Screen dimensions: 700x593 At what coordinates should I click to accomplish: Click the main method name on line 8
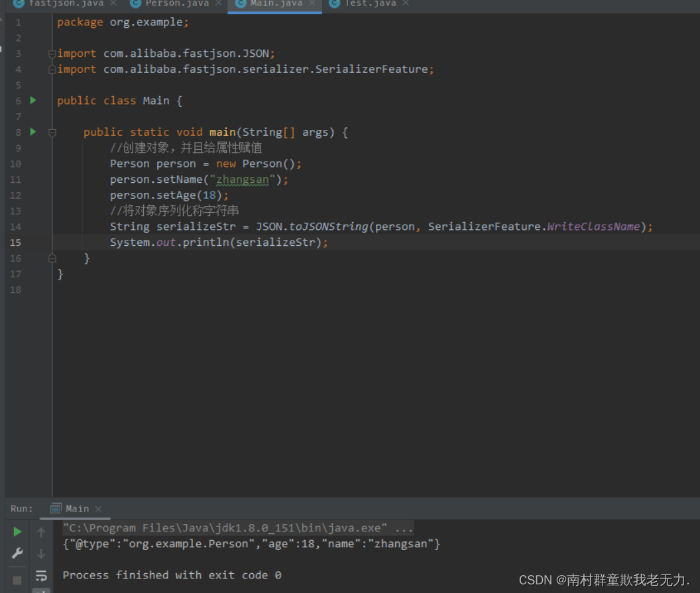223,132
